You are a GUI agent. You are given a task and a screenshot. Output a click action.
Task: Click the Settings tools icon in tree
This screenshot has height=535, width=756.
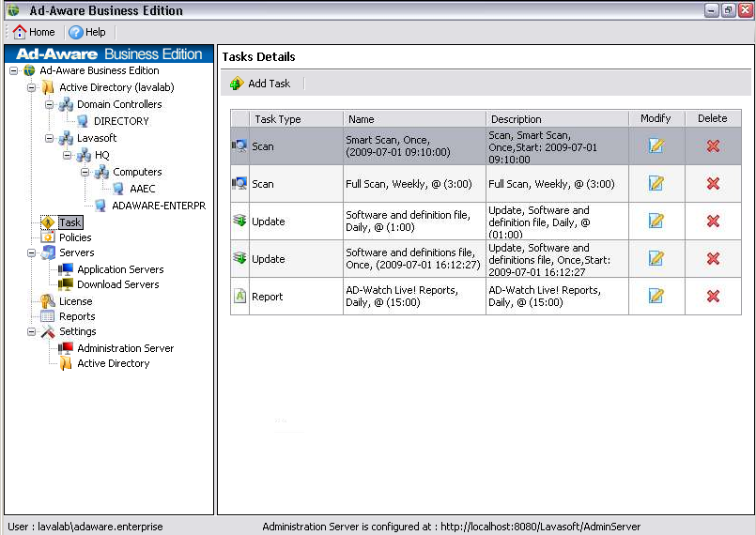tap(48, 331)
